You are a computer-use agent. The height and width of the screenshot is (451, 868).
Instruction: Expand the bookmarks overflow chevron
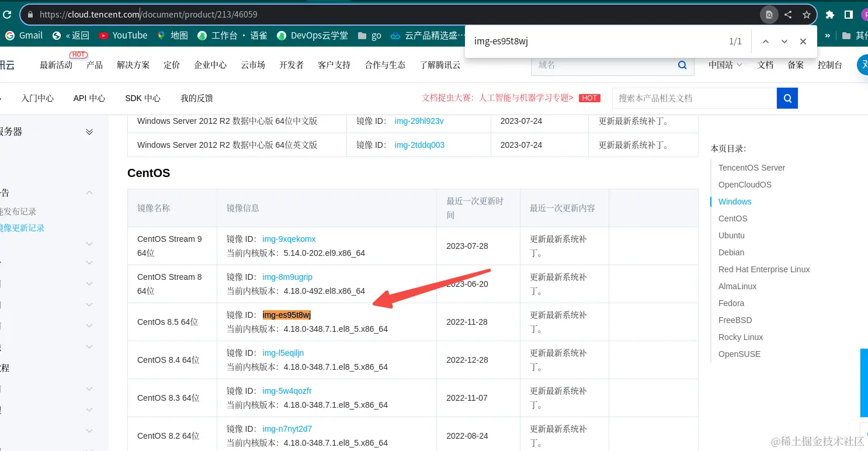click(x=827, y=36)
